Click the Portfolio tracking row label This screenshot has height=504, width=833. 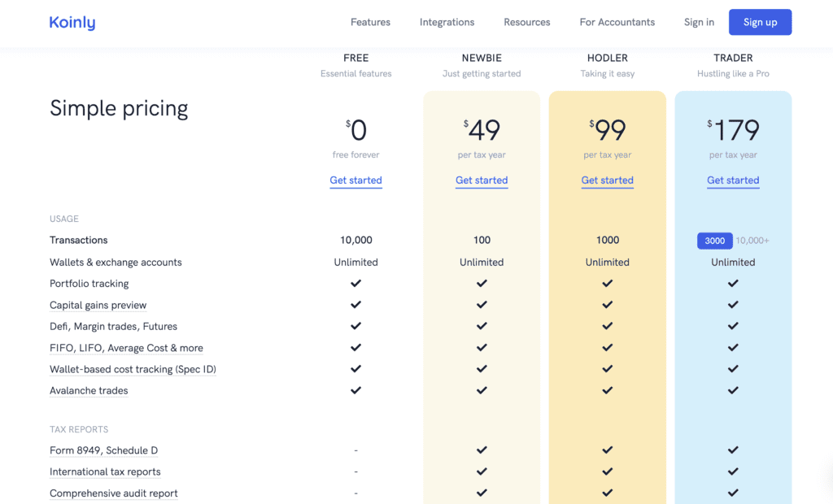click(89, 284)
